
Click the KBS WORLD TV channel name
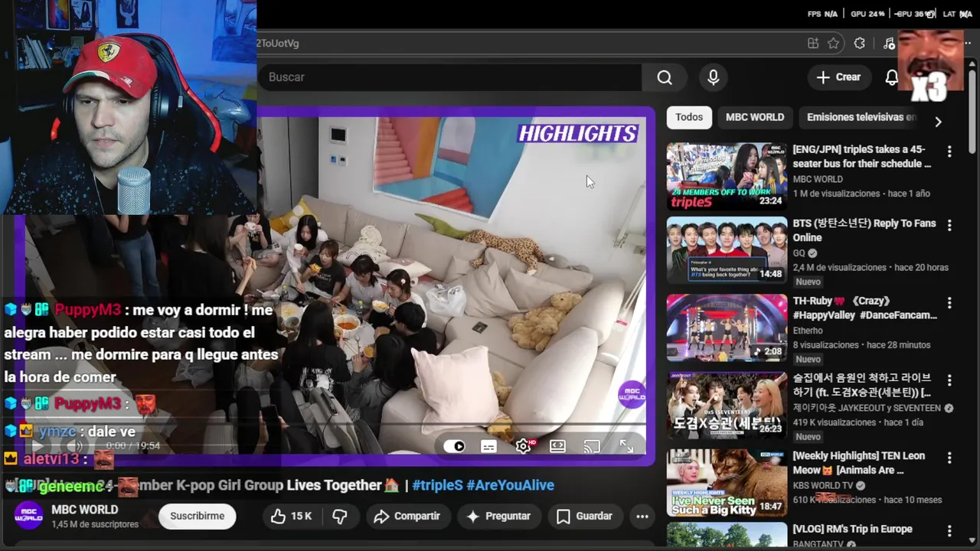822,486
